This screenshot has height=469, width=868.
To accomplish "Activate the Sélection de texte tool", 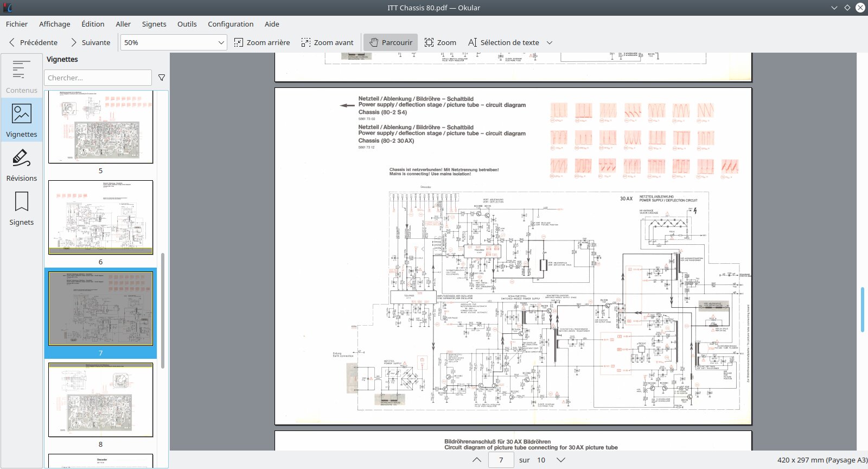I will [x=504, y=42].
